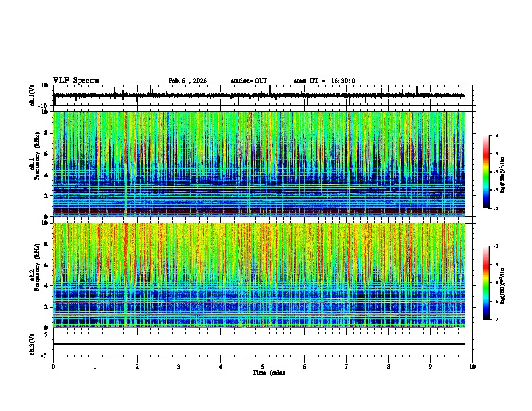This screenshot has height=411, width=532.
Task: Click the thick black ch.3 voltage trace
Action: click(259, 344)
